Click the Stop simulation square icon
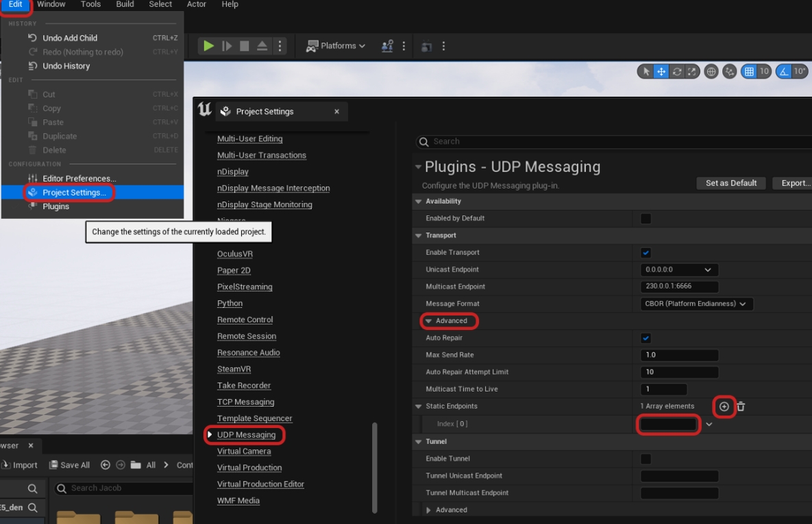 [x=245, y=46]
